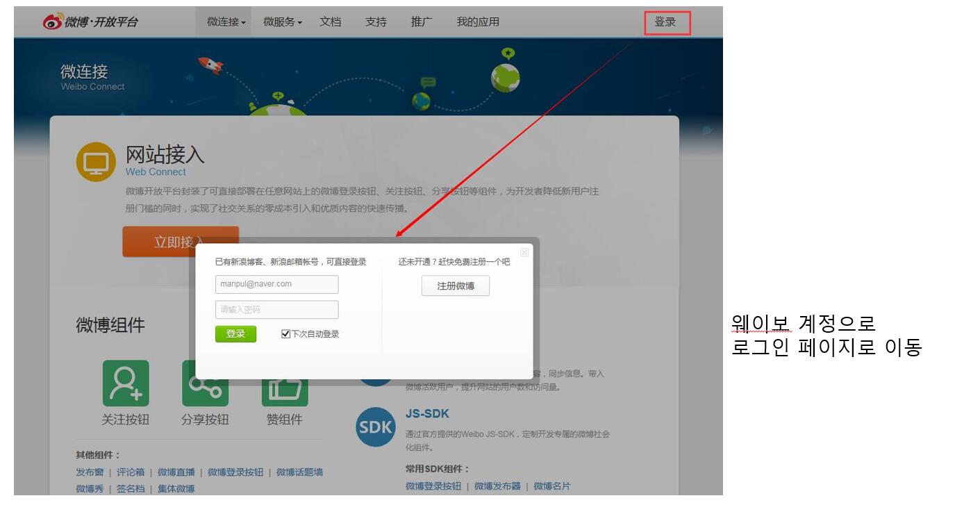Click the 分享按钮 text label

pos(205,420)
